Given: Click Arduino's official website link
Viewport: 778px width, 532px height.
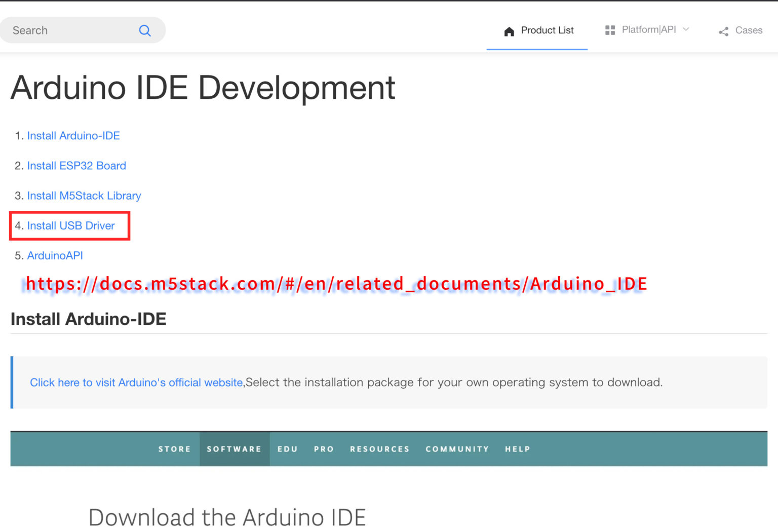Looking at the screenshot, I should [136, 383].
